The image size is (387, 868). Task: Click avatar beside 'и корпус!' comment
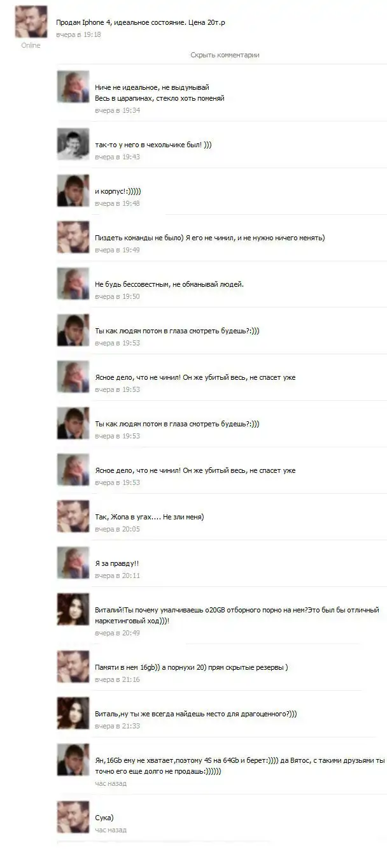coord(73,191)
